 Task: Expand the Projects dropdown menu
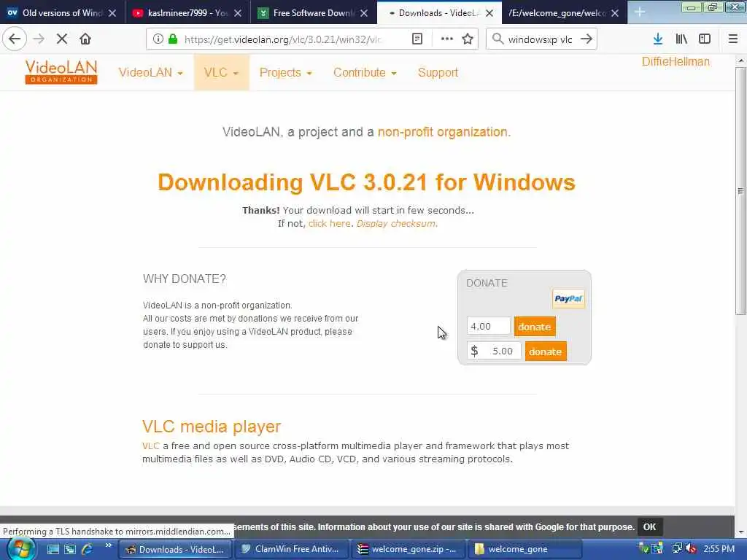(x=285, y=72)
